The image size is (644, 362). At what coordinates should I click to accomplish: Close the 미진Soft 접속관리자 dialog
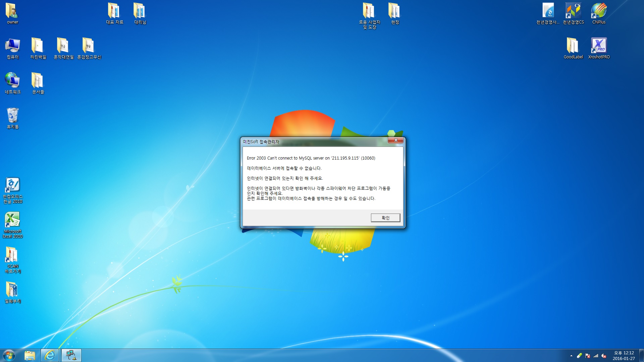tap(396, 140)
